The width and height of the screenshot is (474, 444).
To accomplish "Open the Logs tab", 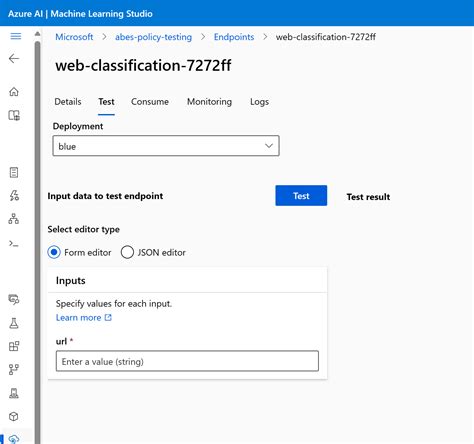I will 259,102.
